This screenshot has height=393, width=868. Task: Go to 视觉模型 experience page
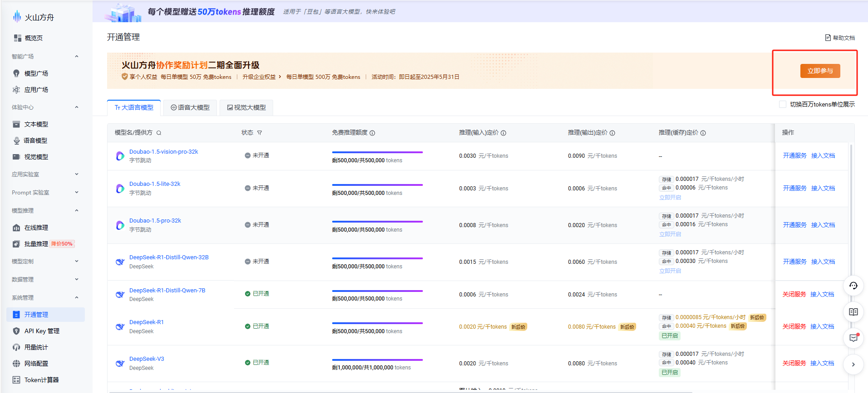pyautogui.click(x=36, y=157)
